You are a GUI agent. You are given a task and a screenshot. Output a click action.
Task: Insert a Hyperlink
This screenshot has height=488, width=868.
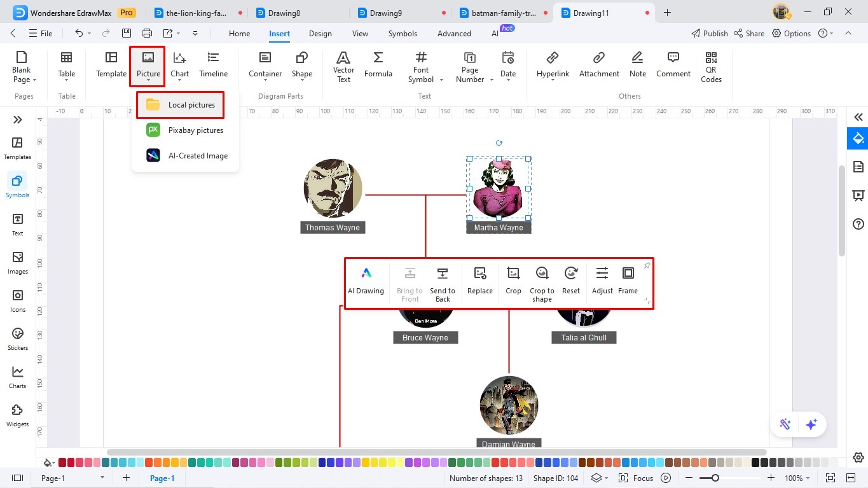coord(553,65)
